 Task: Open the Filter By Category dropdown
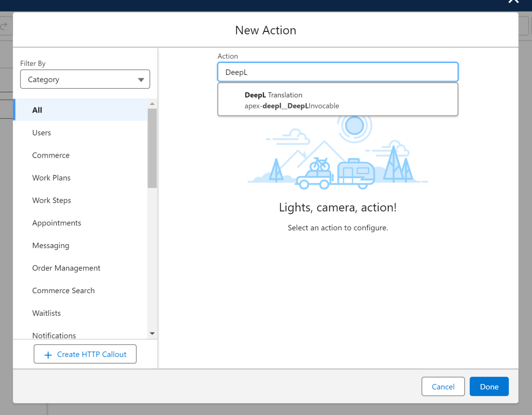click(x=85, y=80)
